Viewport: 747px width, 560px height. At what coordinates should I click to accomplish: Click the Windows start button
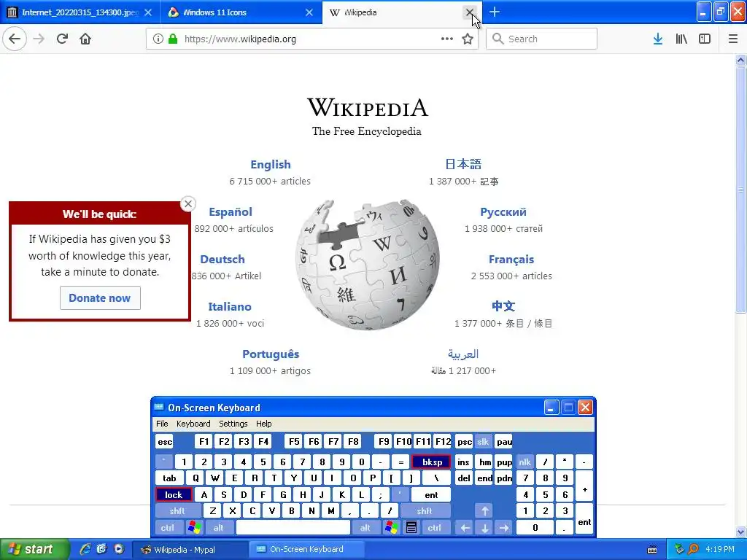(34, 549)
